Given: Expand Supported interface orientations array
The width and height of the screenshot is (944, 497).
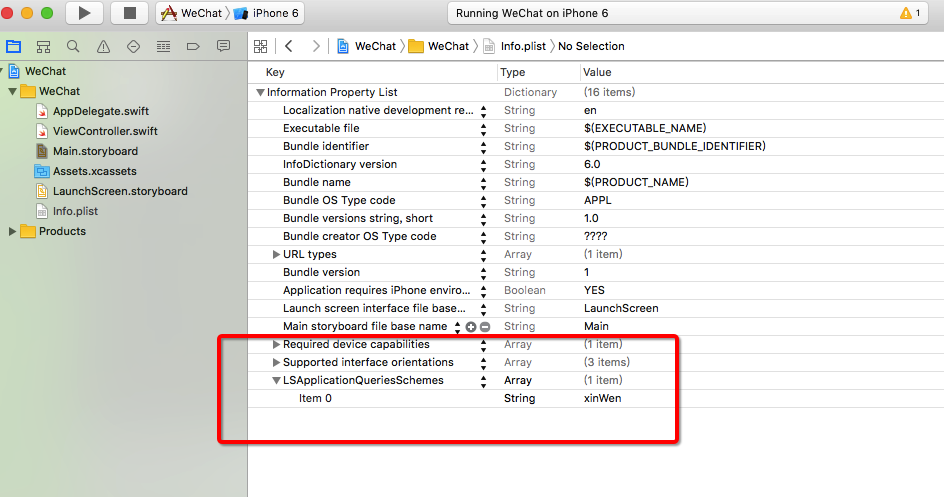Looking at the screenshot, I should (276, 363).
